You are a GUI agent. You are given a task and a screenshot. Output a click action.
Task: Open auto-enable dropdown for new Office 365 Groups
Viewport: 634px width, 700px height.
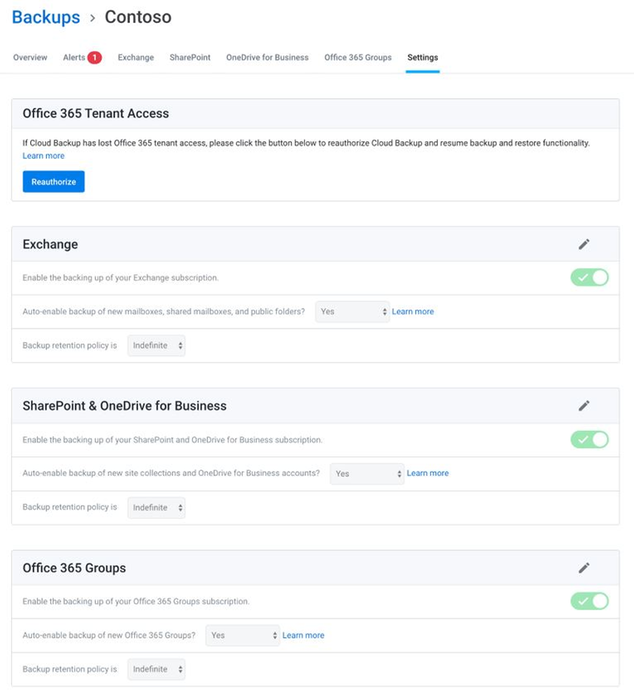(x=243, y=636)
